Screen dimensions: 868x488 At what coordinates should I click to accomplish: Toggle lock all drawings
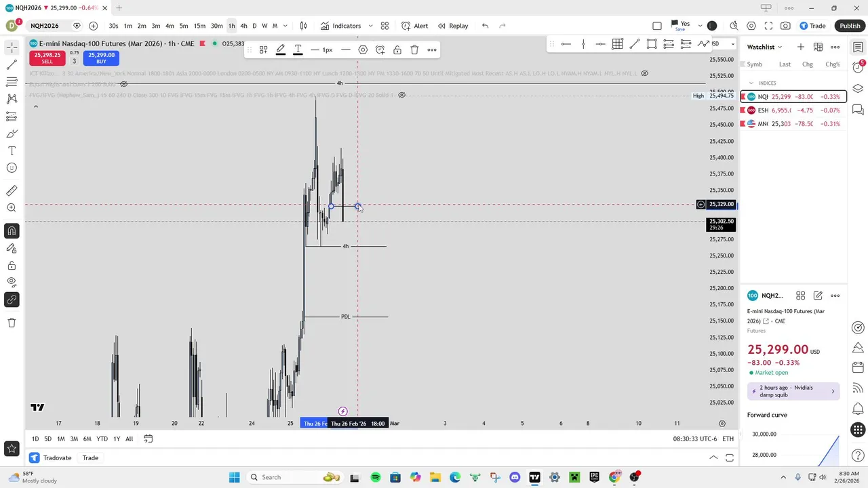pos(12,266)
